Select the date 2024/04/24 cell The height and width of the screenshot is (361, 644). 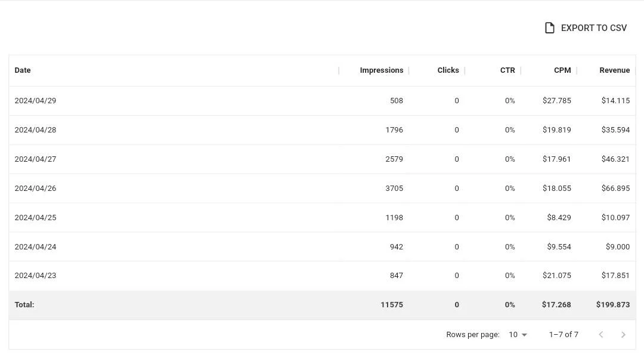coord(35,246)
